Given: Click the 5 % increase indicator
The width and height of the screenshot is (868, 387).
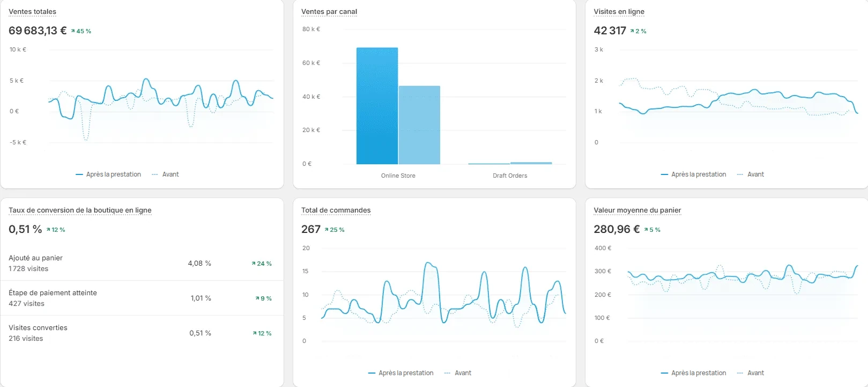Looking at the screenshot, I should (652, 230).
